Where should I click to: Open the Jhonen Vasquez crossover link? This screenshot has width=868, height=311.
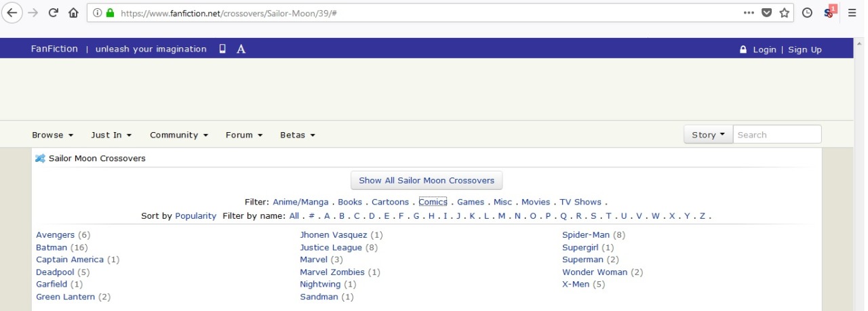334,235
